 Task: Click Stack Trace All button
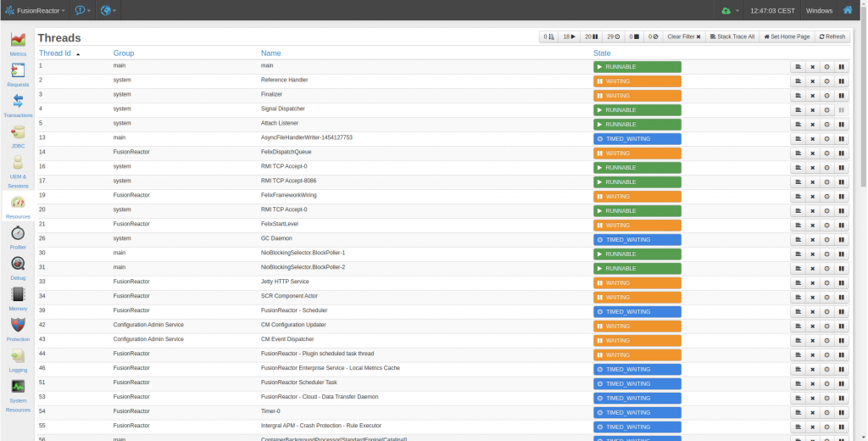click(732, 36)
